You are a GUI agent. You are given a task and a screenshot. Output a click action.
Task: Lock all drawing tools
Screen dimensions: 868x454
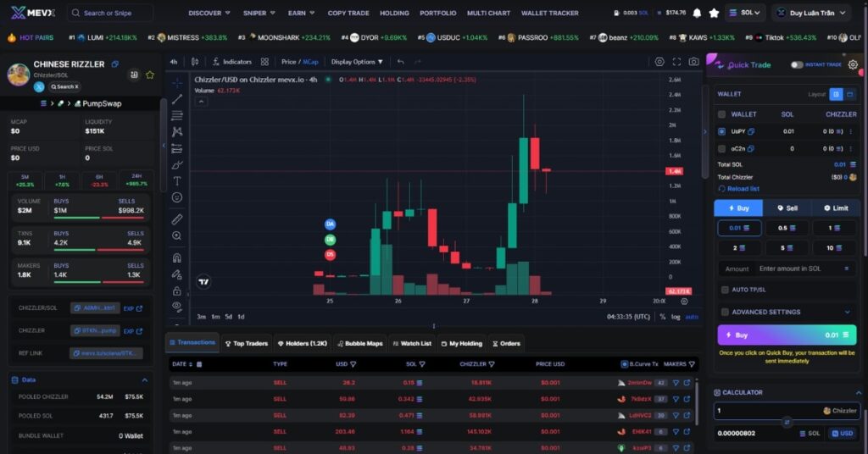(177, 291)
